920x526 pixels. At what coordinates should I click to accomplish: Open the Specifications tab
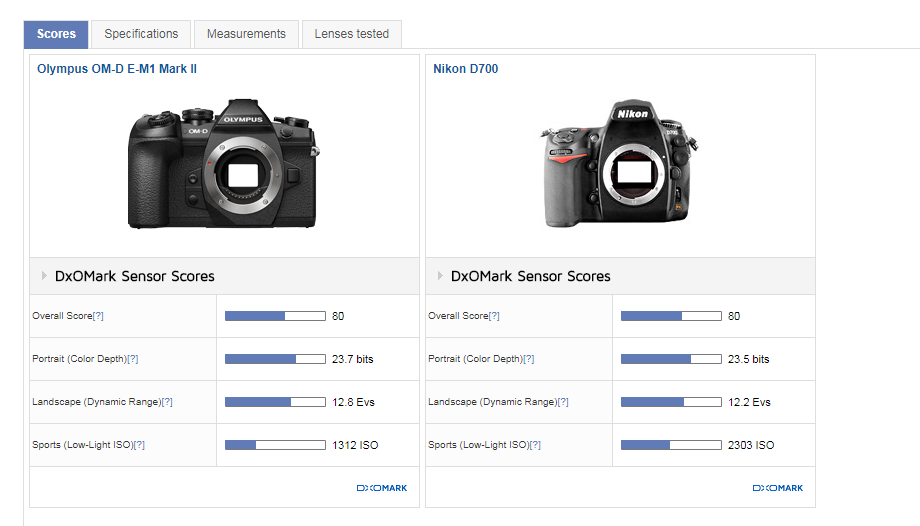[141, 34]
